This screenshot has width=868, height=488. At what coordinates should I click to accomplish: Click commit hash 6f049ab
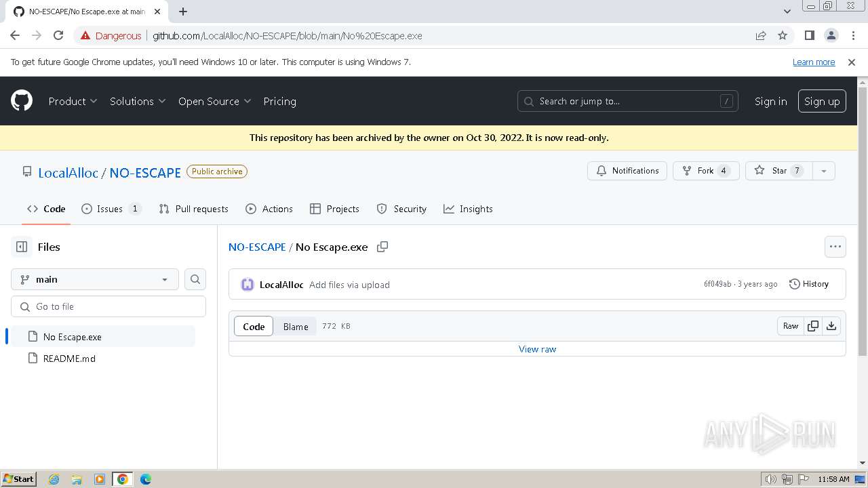(717, 284)
